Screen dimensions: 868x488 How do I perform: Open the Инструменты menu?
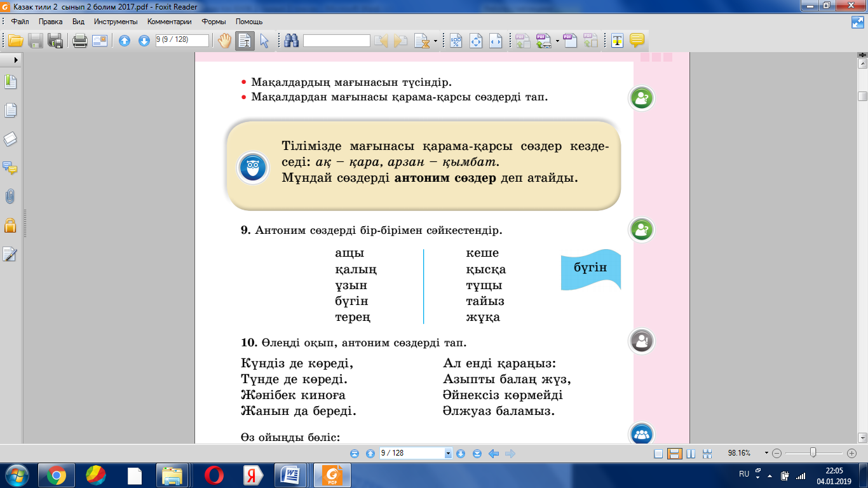(x=116, y=21)
